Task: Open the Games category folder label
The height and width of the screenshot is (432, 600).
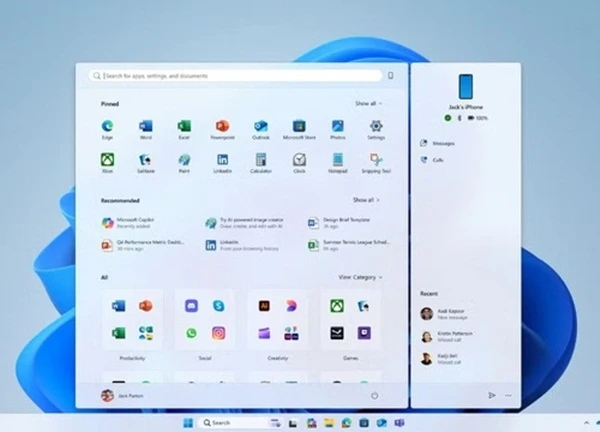Action: [351, 358]
